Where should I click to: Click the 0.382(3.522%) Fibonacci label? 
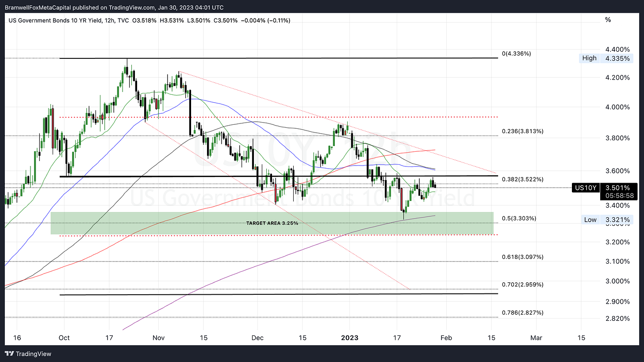click(x=522, y=179)
